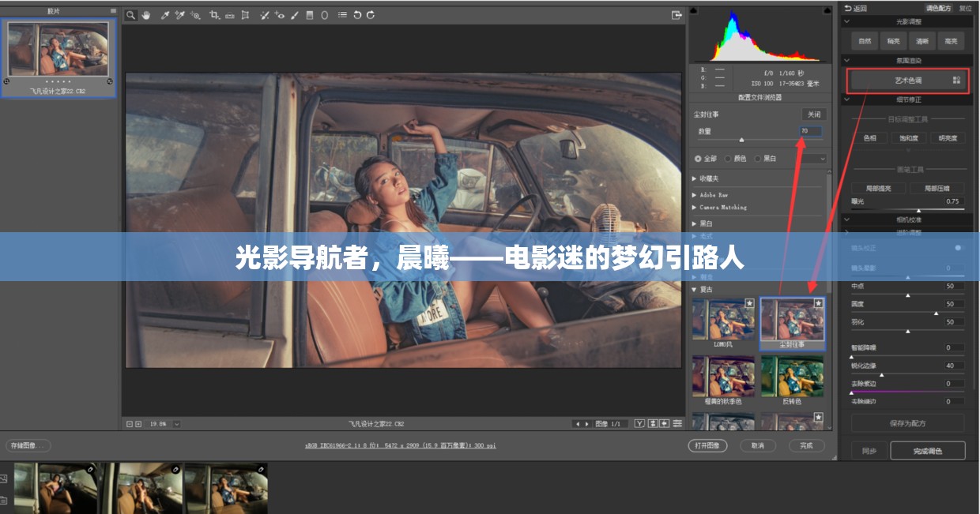Click the 完成调色 button

pos(928,451)
